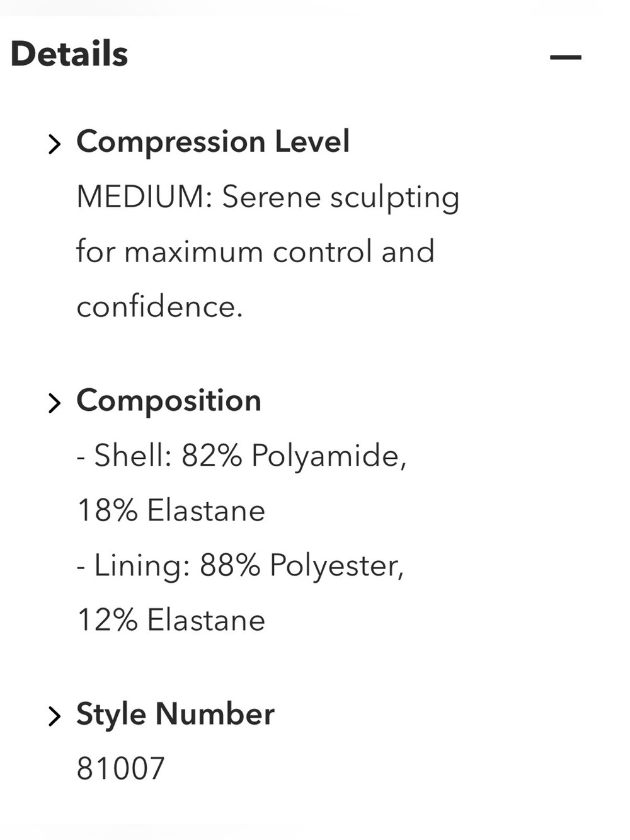Select the Composition heading
This screenshot has height=840, width=630.
(x=169, y=401)
